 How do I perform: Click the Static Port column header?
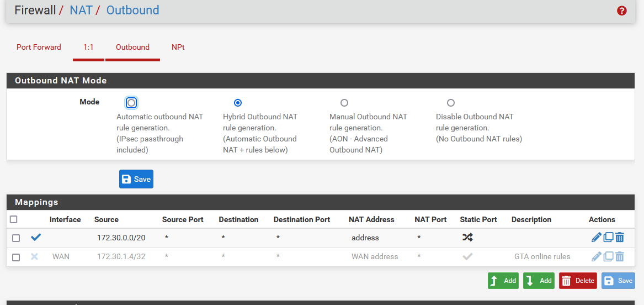click(x=478, y=219)
